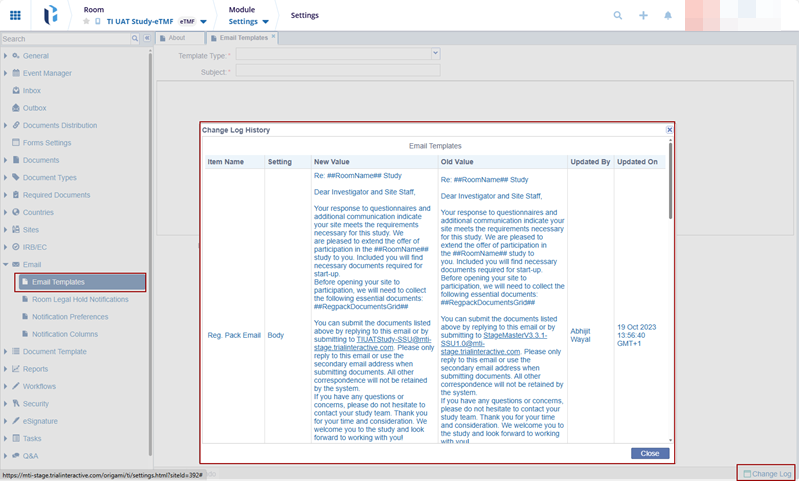Open global search magnifier in header
The width and height of the screenshot is (799, 481).
618,16
